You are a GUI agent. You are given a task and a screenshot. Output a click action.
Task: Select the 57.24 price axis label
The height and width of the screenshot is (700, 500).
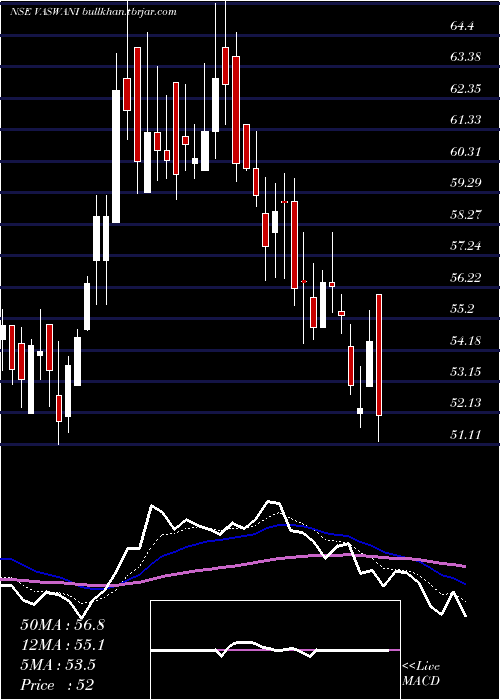point(466,246)
